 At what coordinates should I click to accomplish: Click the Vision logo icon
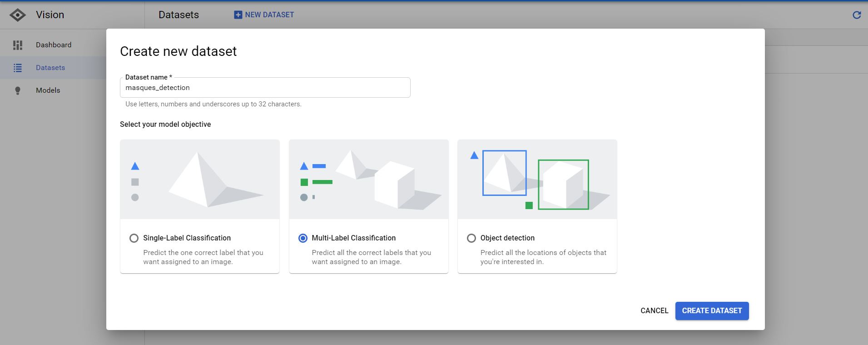[18, 15]
